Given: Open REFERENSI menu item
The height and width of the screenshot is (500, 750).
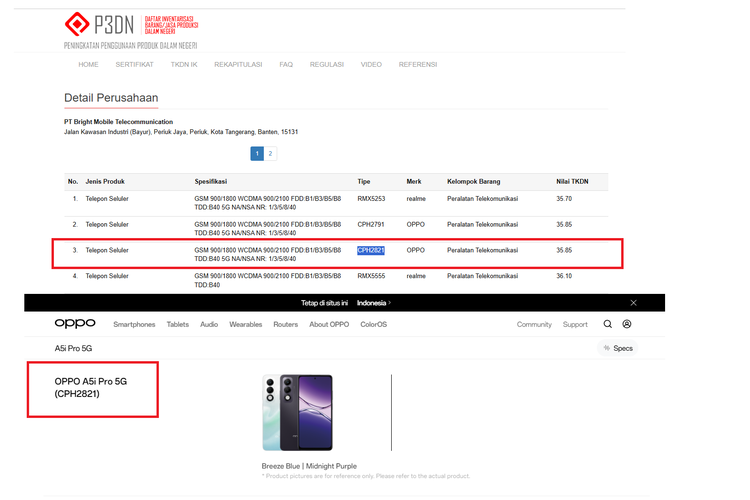Looking at the screenshot, I should pos(418,65).
